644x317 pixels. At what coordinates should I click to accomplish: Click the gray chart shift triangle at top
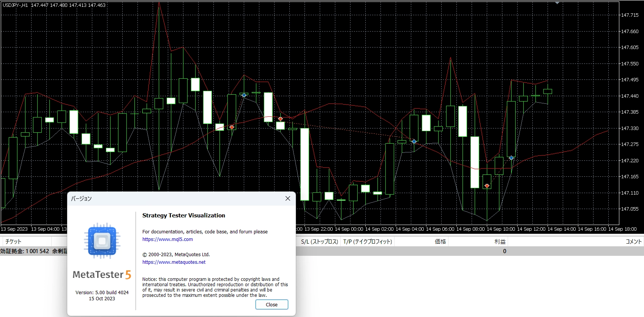557,3
